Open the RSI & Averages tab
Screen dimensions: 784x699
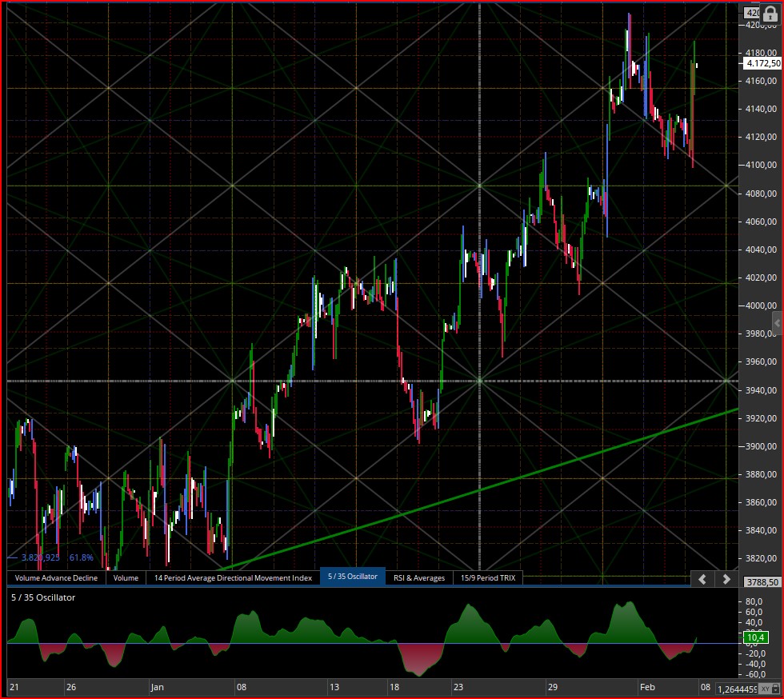click(419, 578)
